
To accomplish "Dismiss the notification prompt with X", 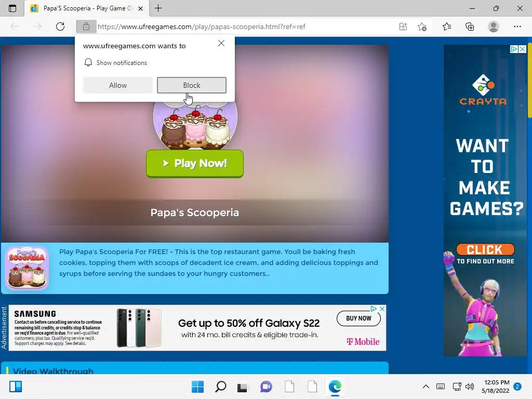I will (x=221, y=43).
